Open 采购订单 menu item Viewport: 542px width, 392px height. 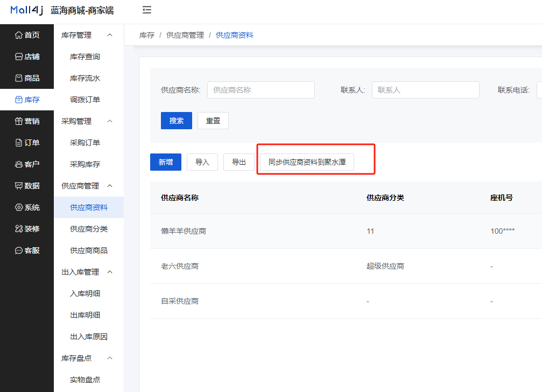89,143
